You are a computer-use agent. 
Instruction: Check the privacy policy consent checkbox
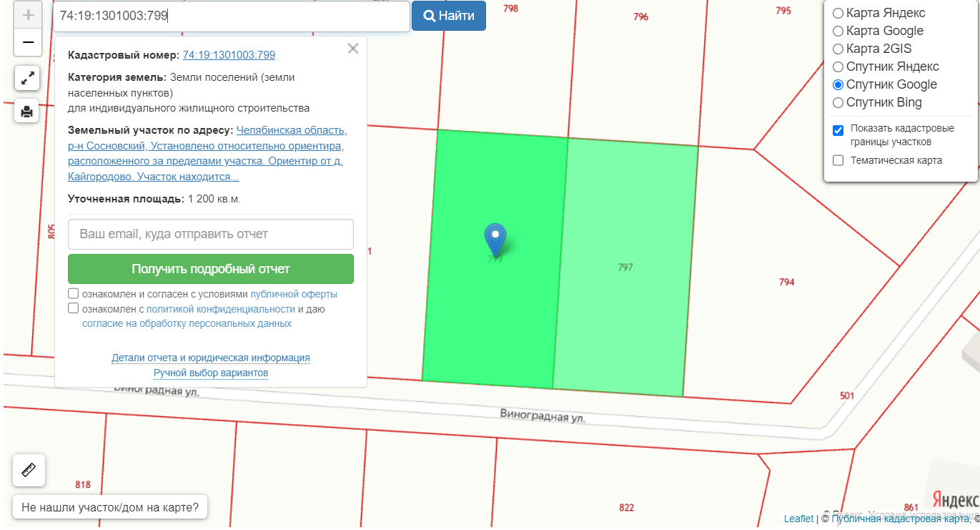coord(73,308)
